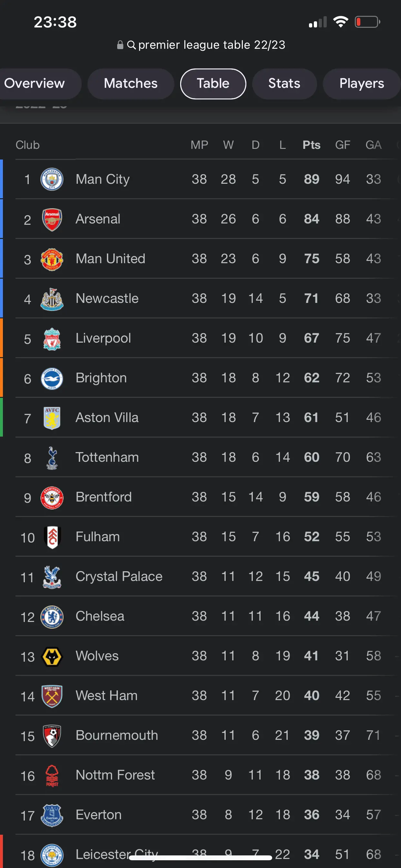
Task: Click the Tottenham cockerel crest
Action: point(52,458)
